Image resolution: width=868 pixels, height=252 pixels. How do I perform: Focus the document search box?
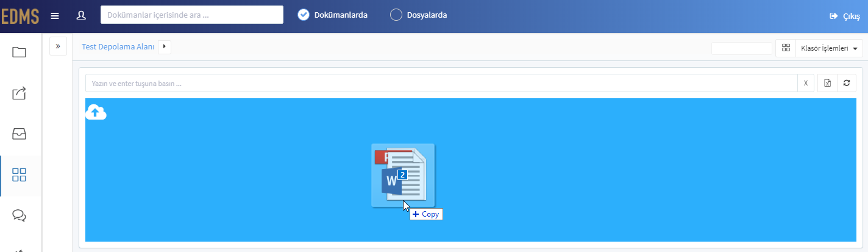tap(192, 15)
